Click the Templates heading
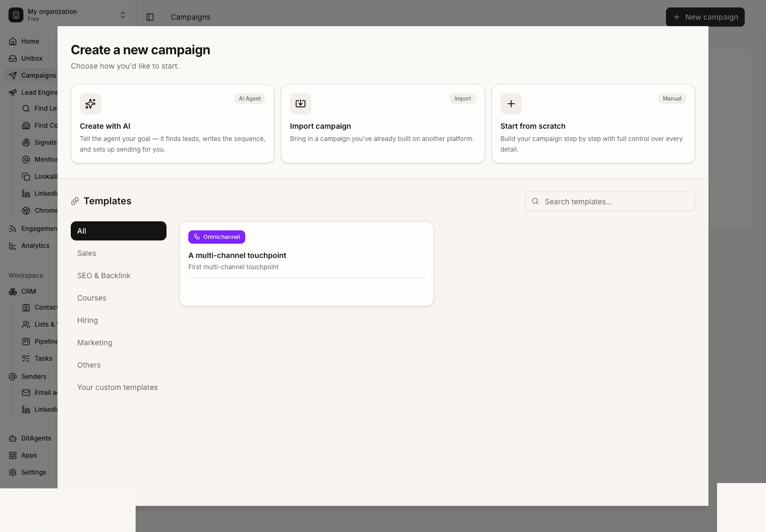766x532 pixels. (x=107, y=201)
